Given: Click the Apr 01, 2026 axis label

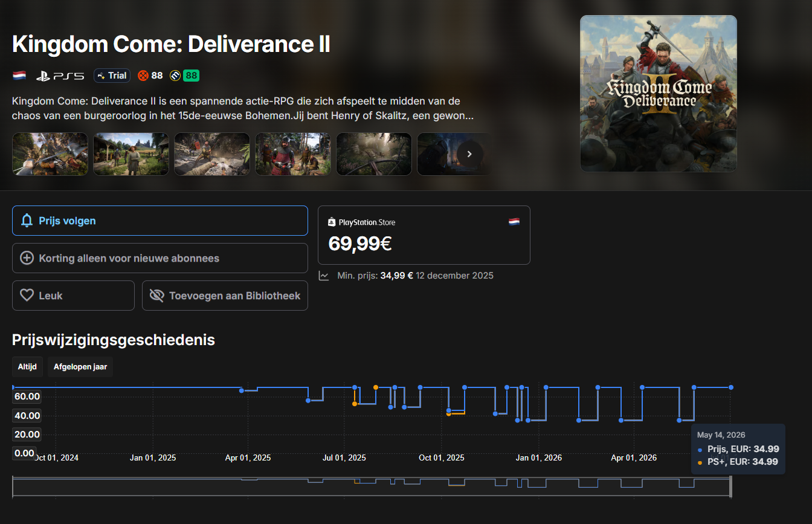Looking at the screenshot, I should point(634,458).
